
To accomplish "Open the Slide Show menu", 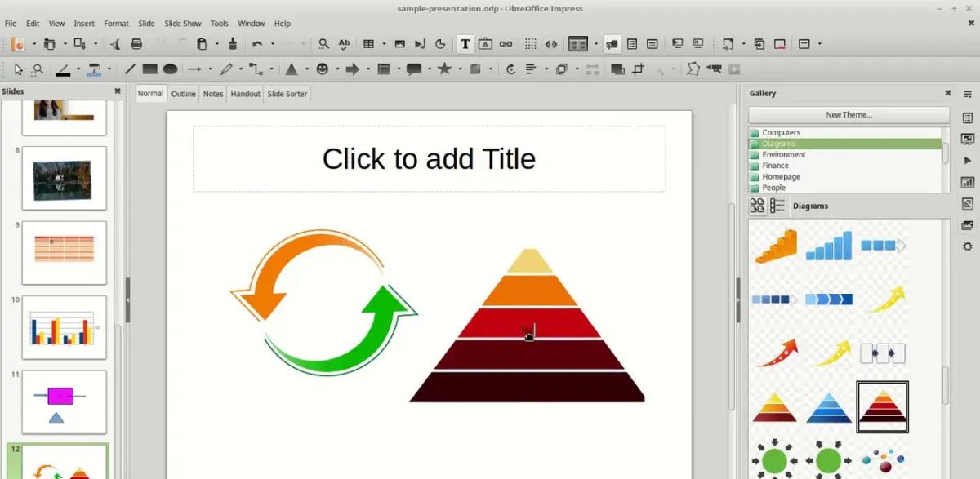I will [182, 24].
